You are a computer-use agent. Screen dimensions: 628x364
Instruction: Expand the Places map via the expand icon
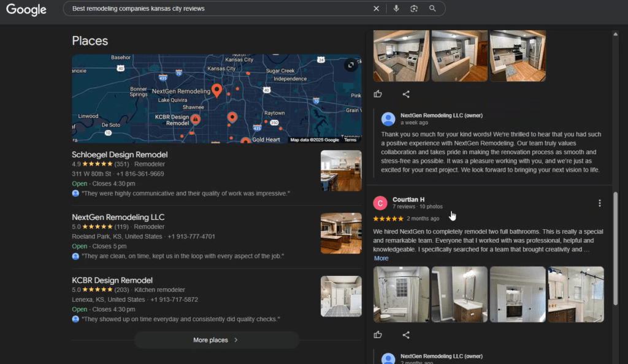coord(351,64)
